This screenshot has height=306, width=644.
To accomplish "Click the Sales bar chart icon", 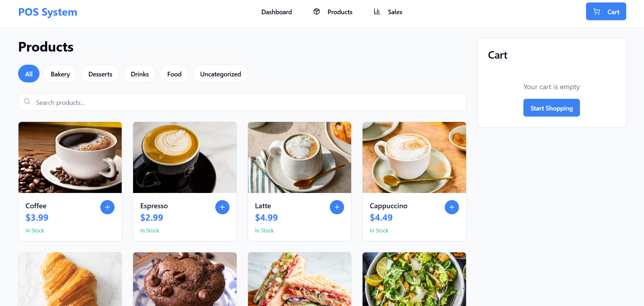I will (377, 12).
